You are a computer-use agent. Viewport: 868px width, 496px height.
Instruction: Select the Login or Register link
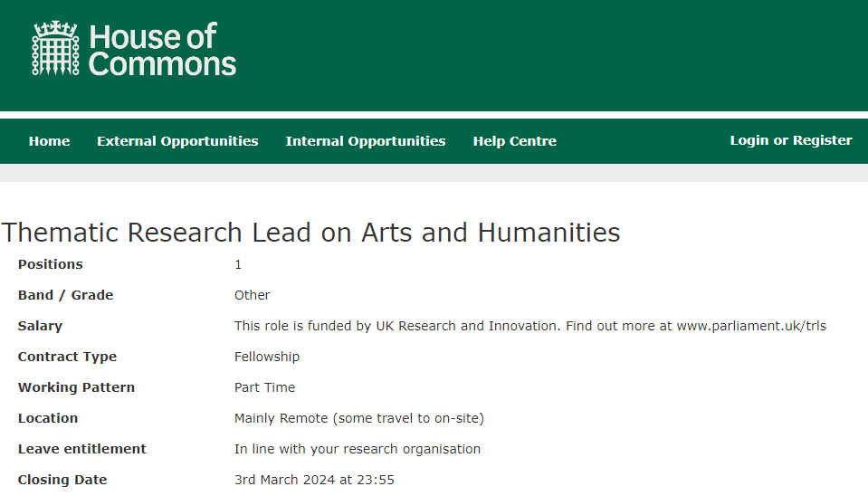[x=791, y=140]
